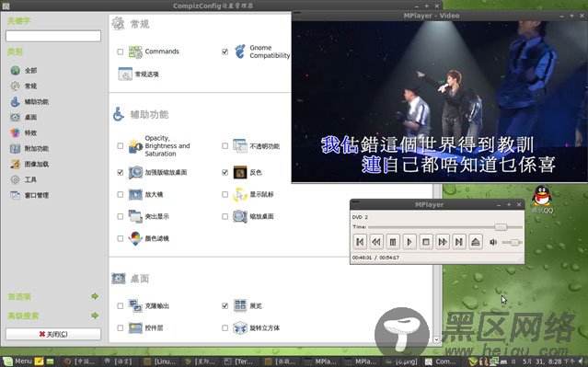
Task: Select the 图像加载 category
Action: click(x=29, y=164)
